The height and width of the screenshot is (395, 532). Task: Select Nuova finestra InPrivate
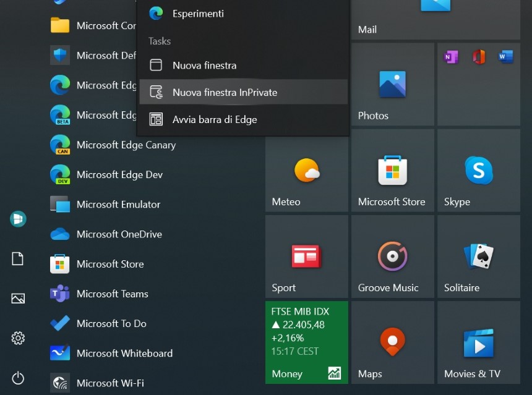tap(243, 92)
